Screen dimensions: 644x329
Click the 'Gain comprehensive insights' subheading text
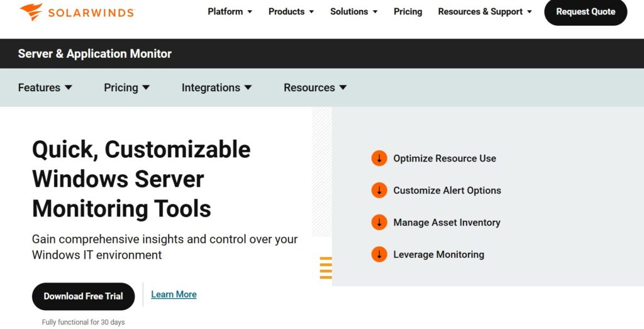tap(165, 247)
